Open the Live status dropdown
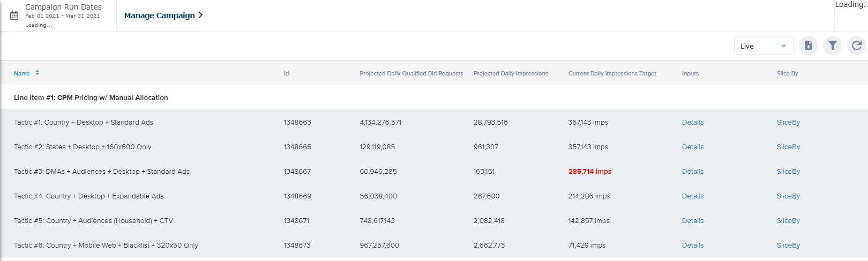The image size is (868, 261). pyautogui.click(x=763, y=46)
